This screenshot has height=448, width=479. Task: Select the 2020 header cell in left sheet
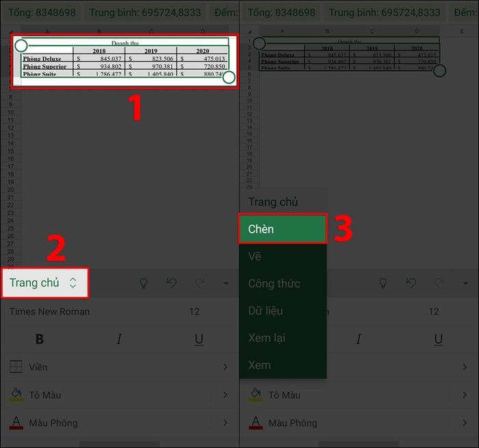[x=203, y=51]
